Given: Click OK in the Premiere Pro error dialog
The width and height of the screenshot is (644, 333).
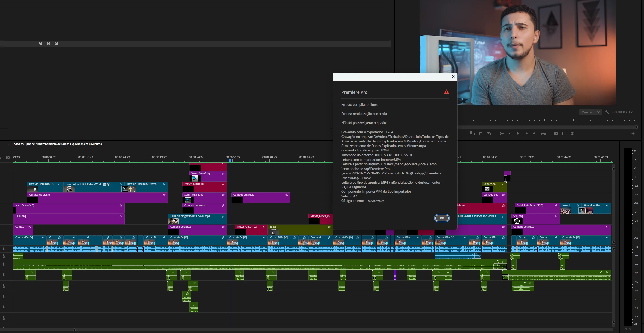Looking at the screenshot, I should point(442,218).
